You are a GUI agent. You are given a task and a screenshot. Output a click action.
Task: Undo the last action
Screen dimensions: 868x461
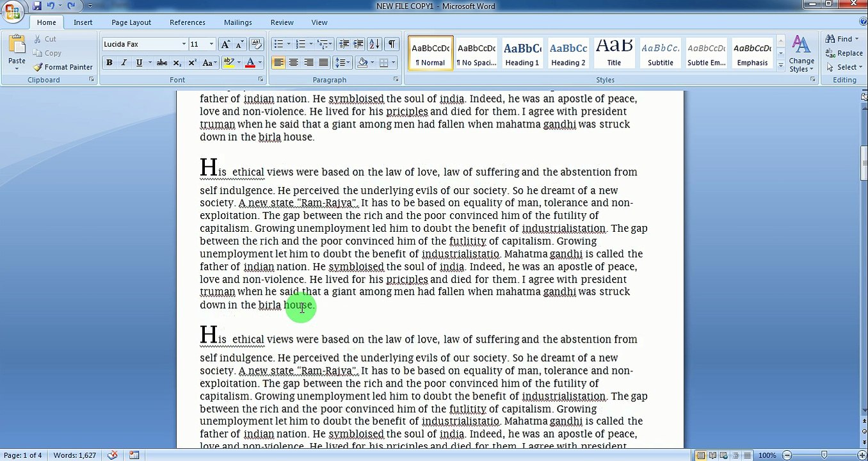[51, 6]
